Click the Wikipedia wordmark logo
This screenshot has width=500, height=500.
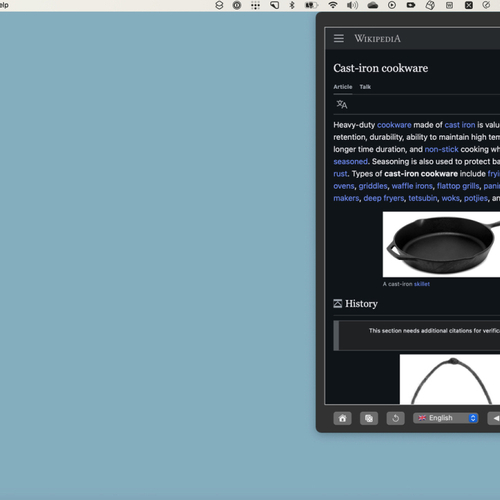pos(377,39)
